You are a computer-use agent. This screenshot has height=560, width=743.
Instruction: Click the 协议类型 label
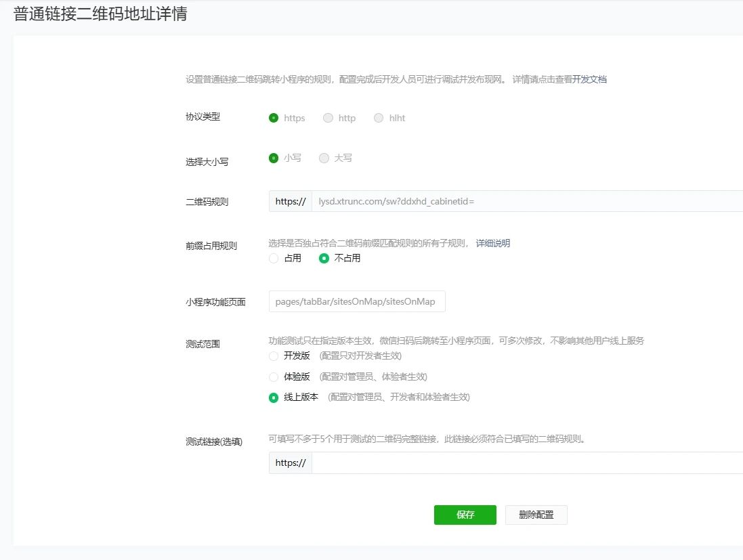tap(203, 116)
